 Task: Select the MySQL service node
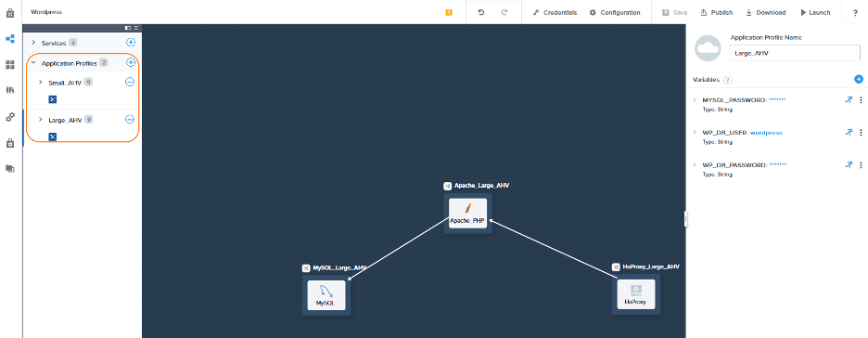coord(326,294)
